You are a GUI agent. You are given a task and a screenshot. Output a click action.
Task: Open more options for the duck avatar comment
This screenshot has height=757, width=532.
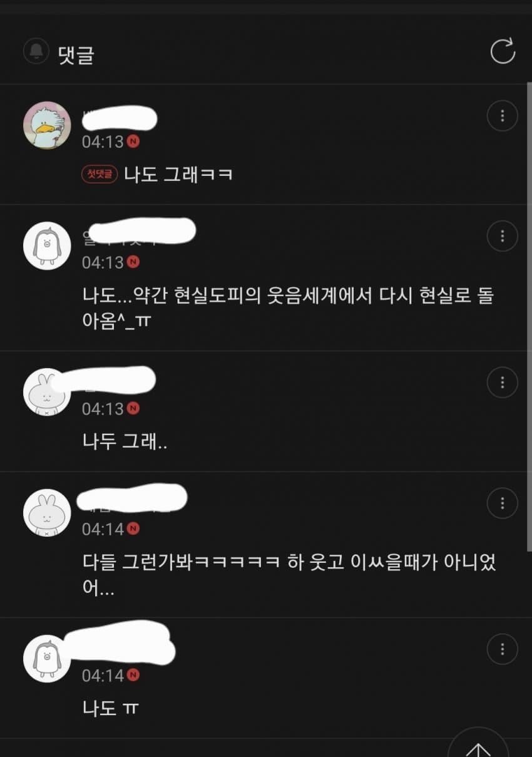tap(502, 116)
